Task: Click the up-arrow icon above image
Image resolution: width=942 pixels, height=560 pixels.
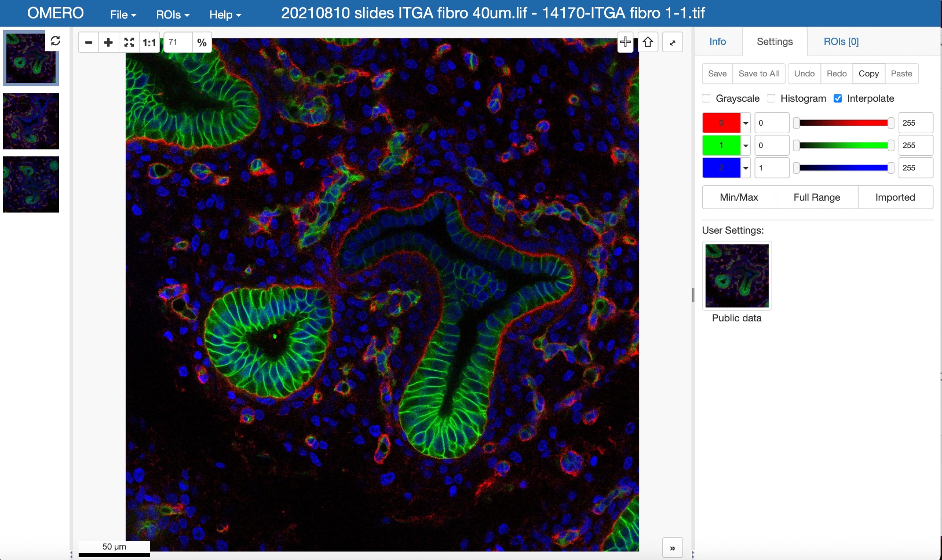Action: (x=648, y=42)
